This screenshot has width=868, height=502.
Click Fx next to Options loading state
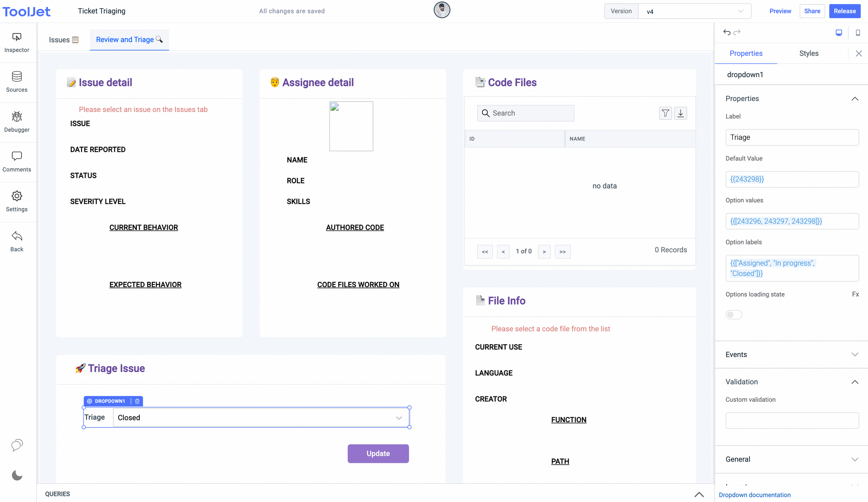coord(855,294)
